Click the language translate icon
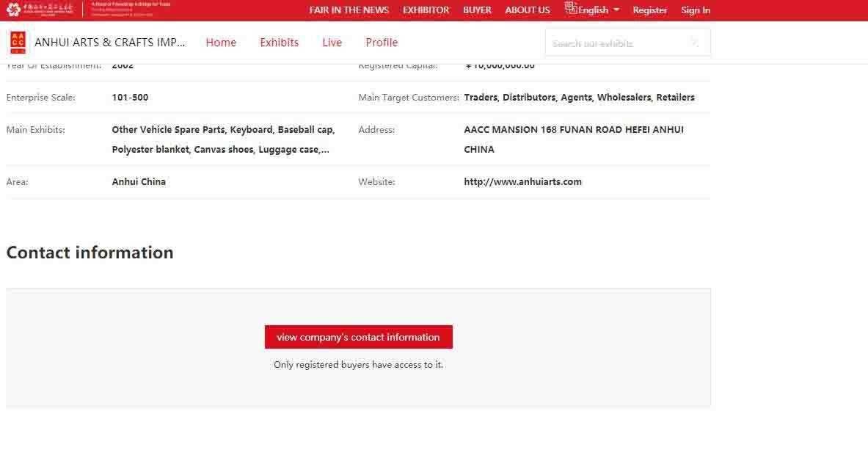Screen dimensions: 868x450 click(571, 9)
